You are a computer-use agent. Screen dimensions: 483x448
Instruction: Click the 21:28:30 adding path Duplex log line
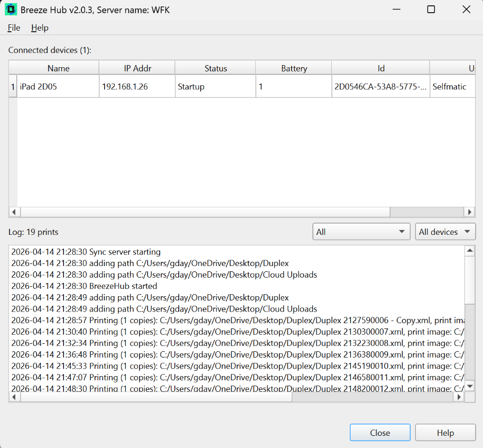point(150,263)
